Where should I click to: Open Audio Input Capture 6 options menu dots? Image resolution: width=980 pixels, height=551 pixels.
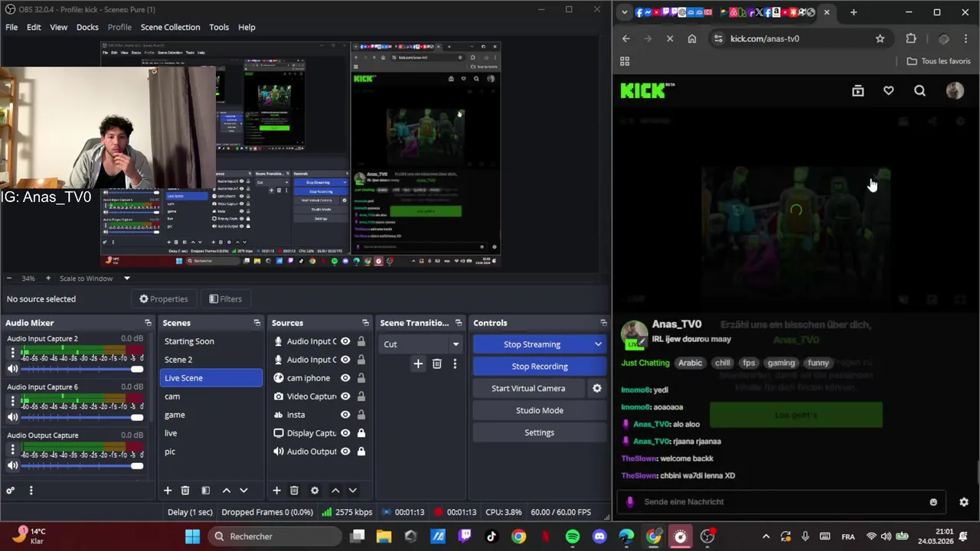12,401
